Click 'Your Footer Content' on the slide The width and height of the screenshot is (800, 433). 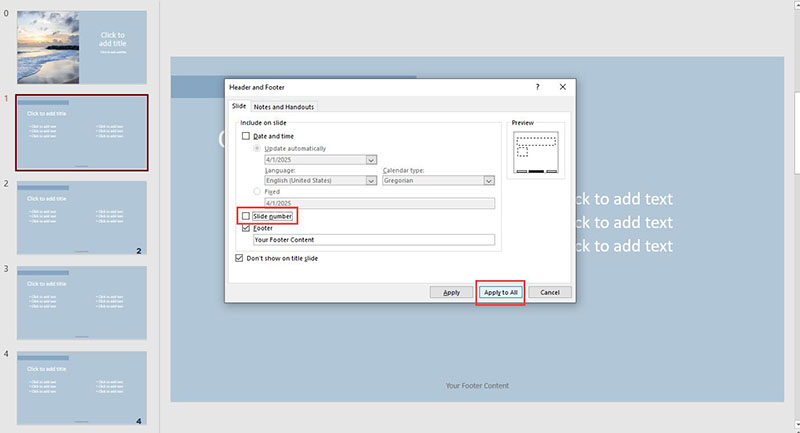477,386
